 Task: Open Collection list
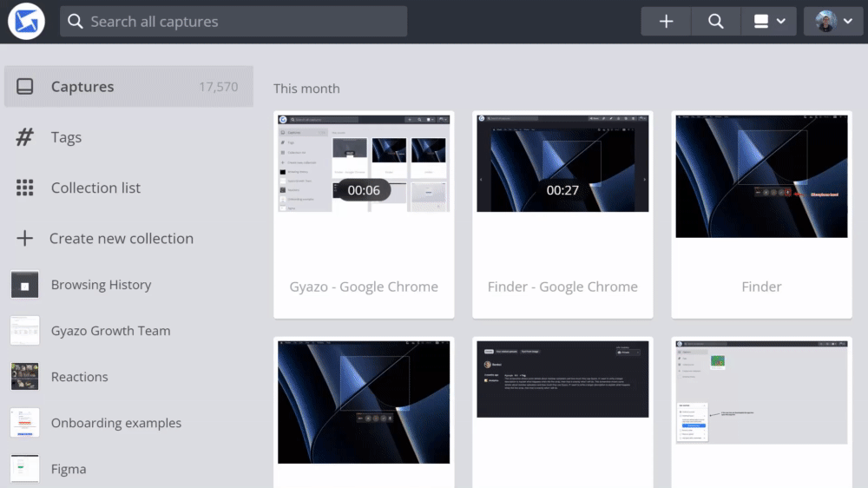coord(95,188)
